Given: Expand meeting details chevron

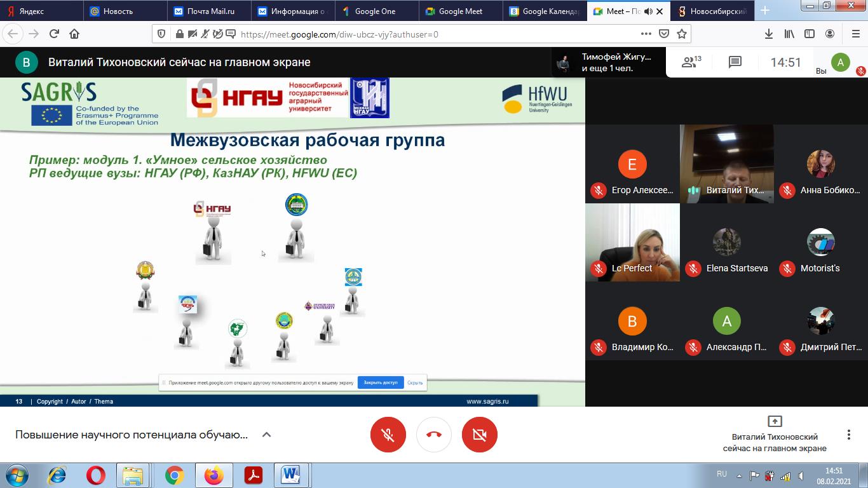Looking at the screenshot, I should [x=267, y=435].
